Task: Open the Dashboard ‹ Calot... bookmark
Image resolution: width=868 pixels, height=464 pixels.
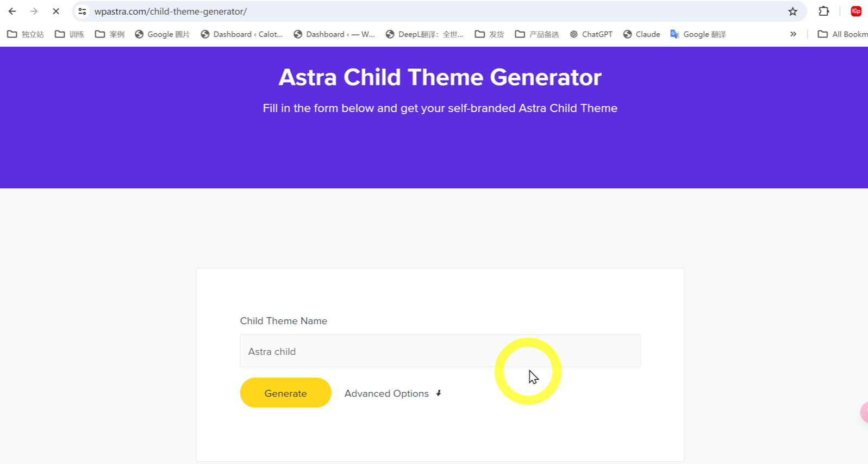Action: (242, 34)
